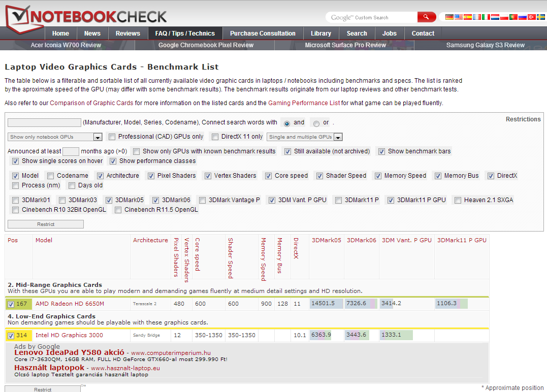The height and width of the screenshot is (392, 547).
Task: Go to the News menu
Action: 92,34
